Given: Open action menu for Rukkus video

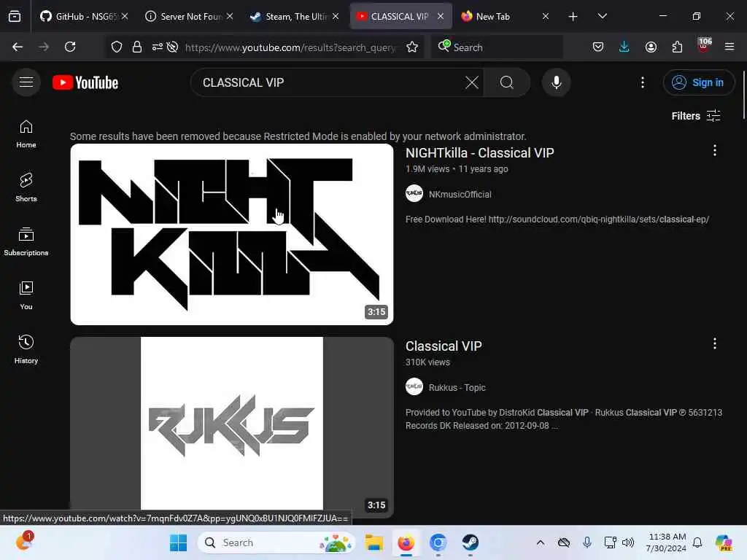Looking at the screenshot, I should 715,344.
